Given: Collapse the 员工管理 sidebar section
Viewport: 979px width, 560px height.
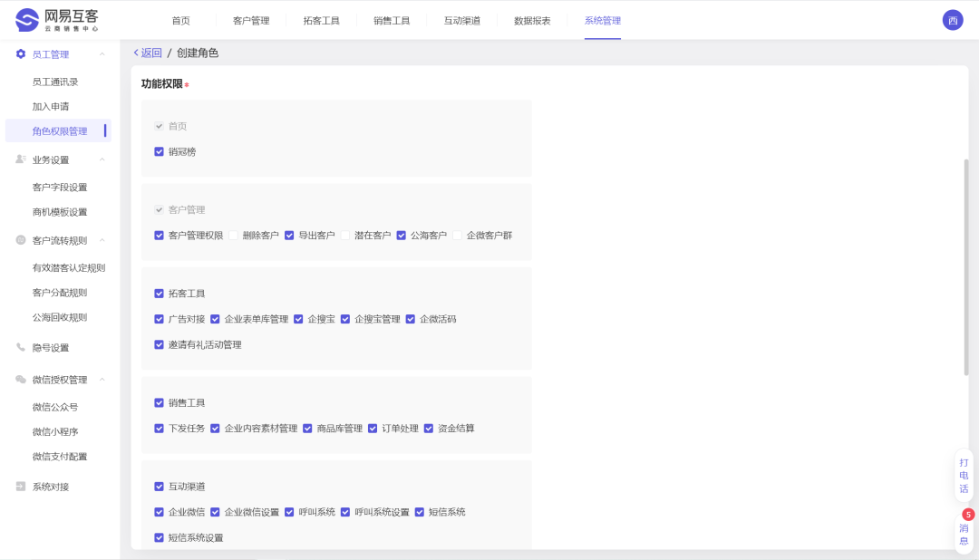Looking at the screenshot, I should (102, 53).
